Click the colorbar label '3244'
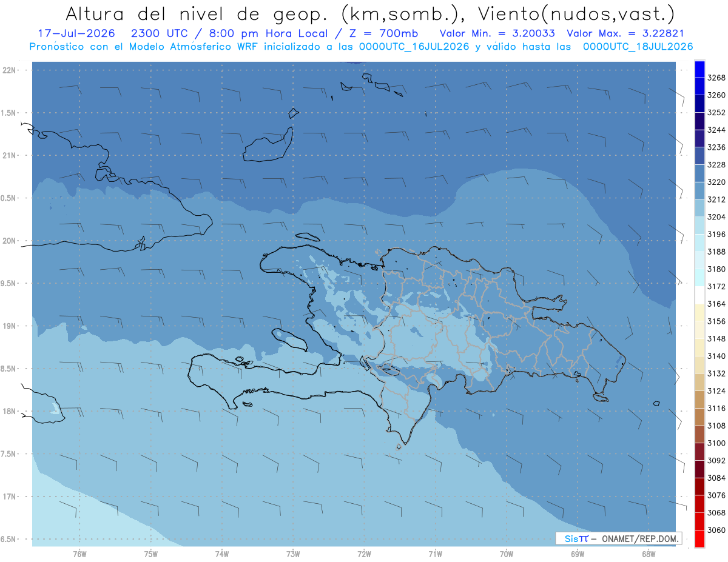728x562 pixels. click(x=716, y=130)
